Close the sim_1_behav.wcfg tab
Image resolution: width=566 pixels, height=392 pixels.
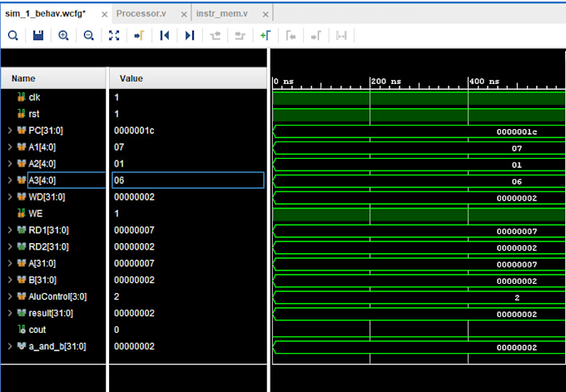pyautogui.click(x=102, y=14)
